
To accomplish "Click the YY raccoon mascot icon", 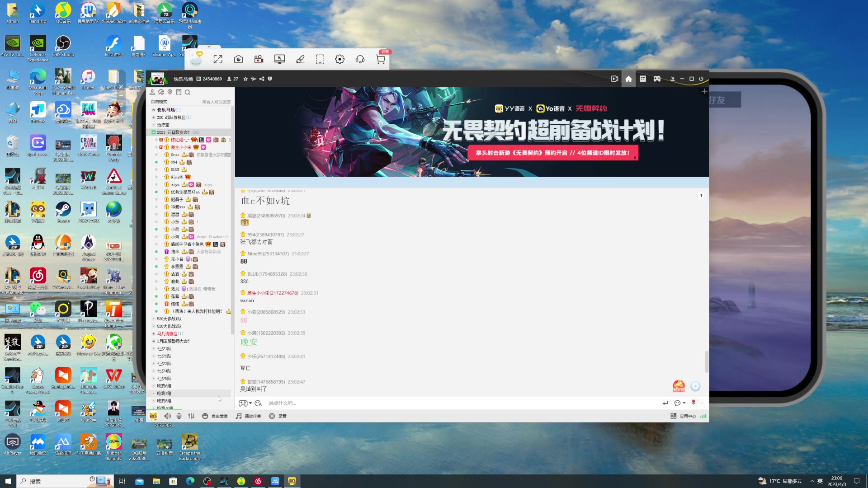I will (153, 416).
